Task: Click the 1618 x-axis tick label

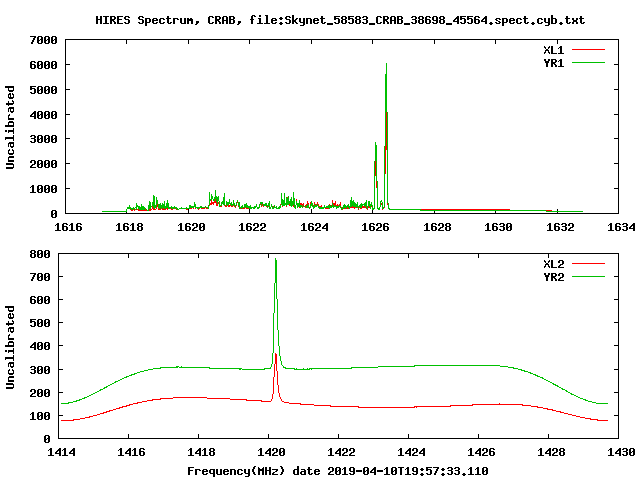Action: 129,227
